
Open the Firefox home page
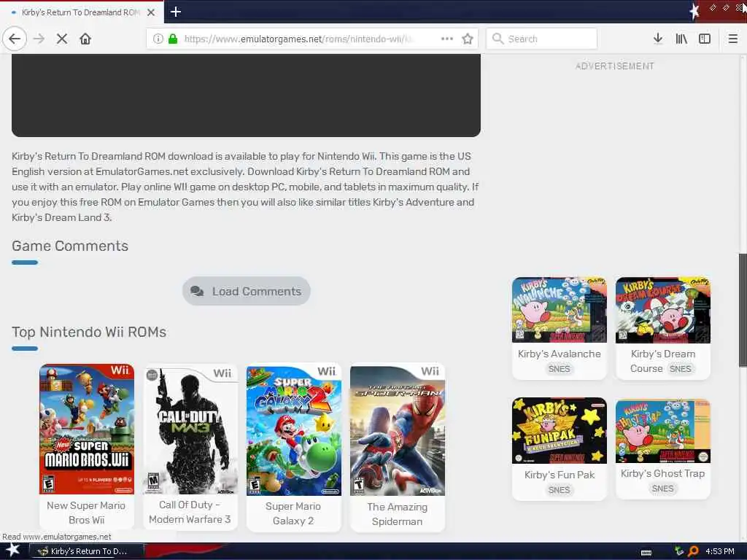[x=85, y=39]
